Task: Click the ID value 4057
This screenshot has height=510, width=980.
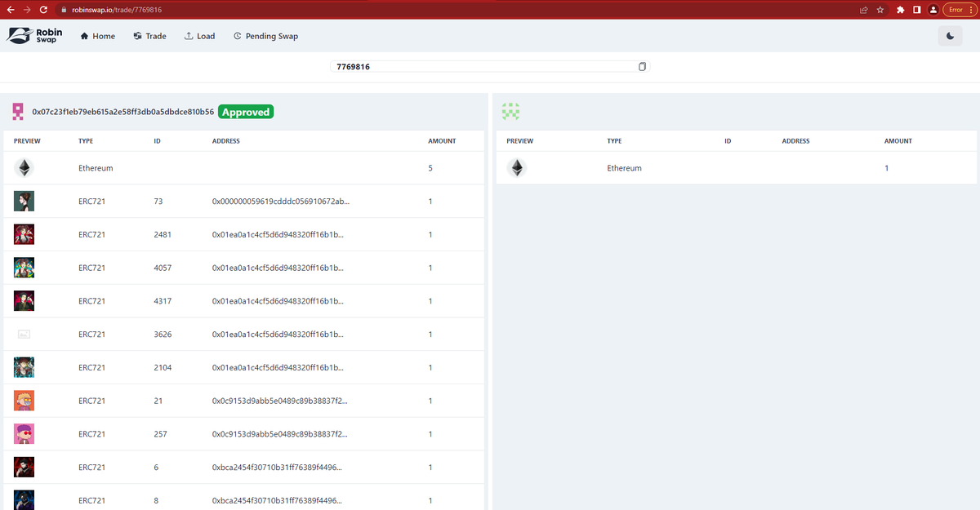Action: (x=163, y=268)
